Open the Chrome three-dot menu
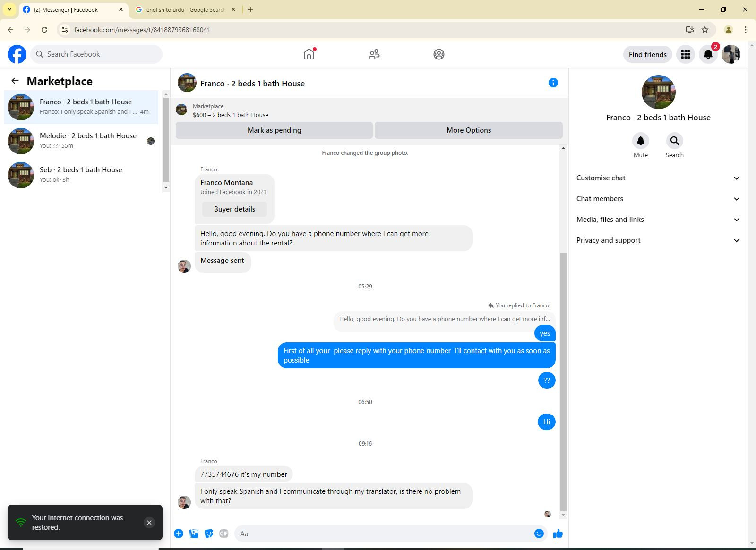Screen dimensions: 756x550 (x=746, y=30)
